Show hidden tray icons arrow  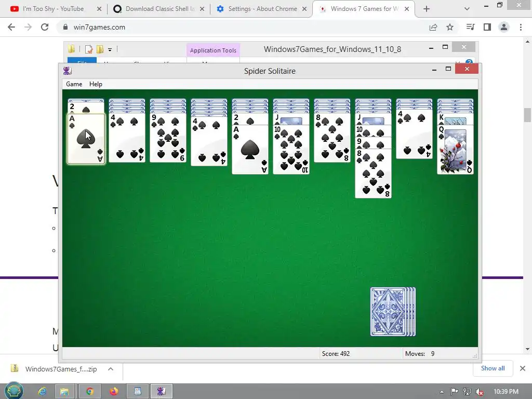pyautogui.click(x=442, y=392)
